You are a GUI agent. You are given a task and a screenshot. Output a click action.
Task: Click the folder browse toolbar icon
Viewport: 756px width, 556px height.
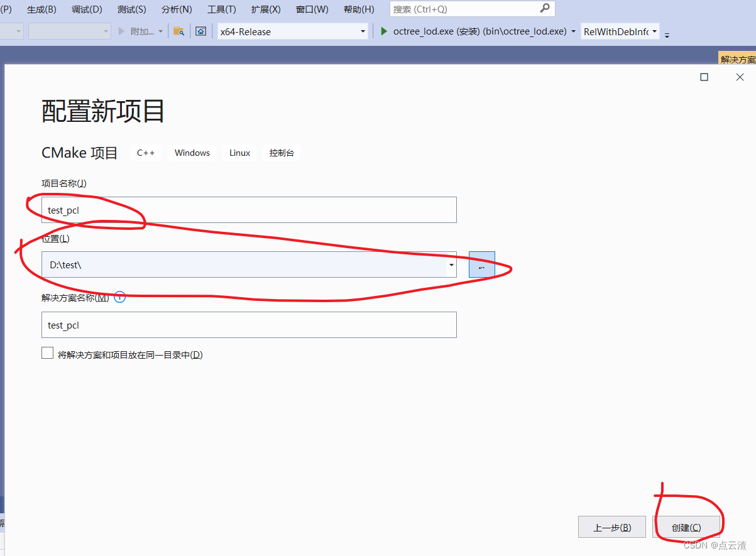[180, 31]
